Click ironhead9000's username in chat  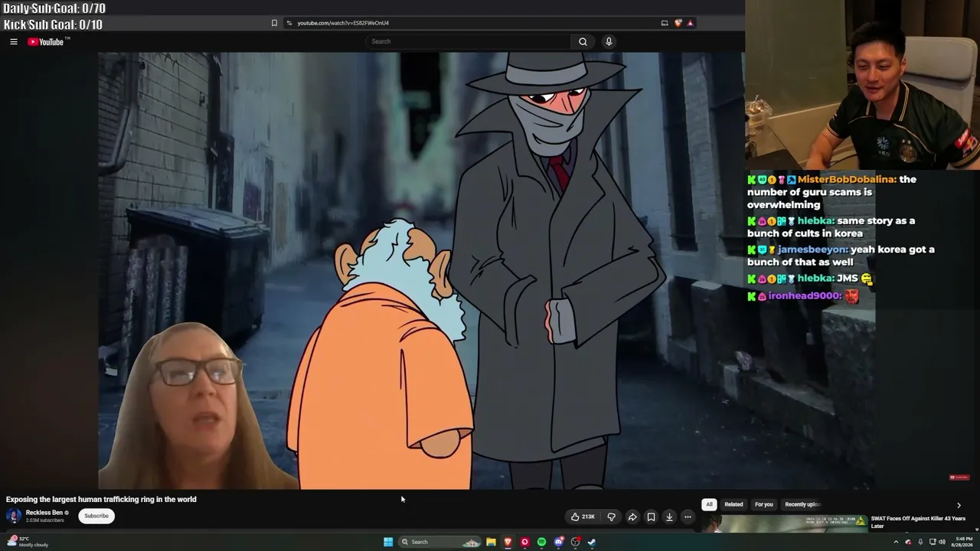point(804,296)
